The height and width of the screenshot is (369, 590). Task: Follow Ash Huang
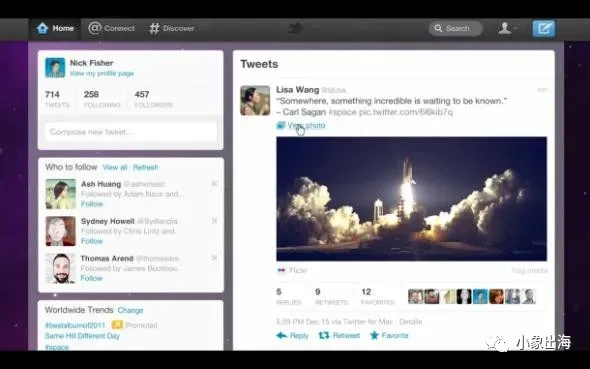click(x=92, y=204)
